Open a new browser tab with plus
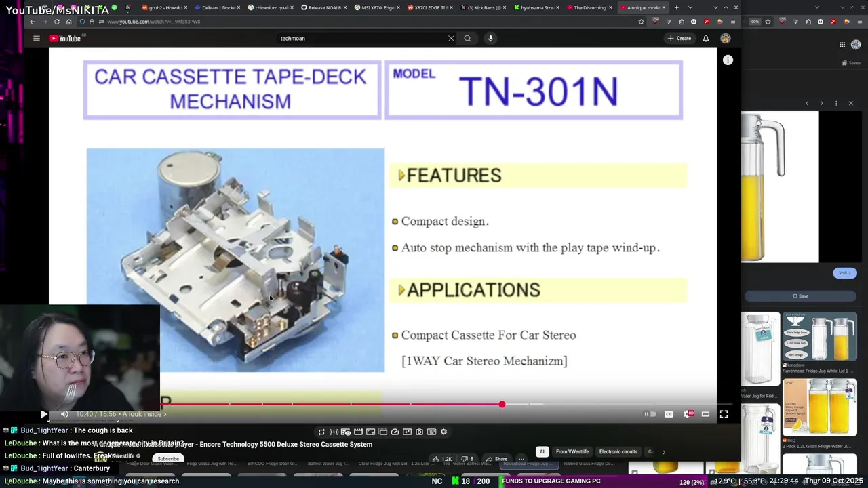Screen dimensions: 868x488 click(676, 7)
